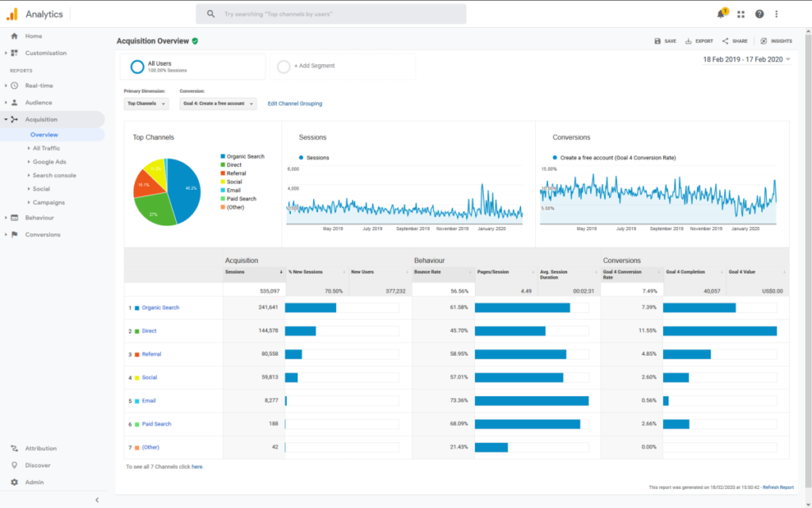Expand the Audience reports section

[x=38, y=102]
